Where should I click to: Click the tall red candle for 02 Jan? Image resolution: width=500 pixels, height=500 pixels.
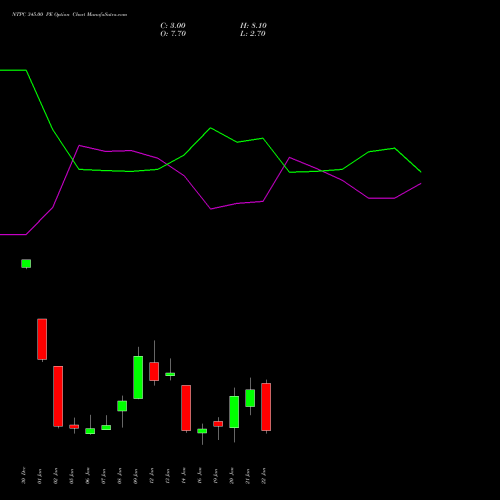pyautogui.click(x=58, y=396)
